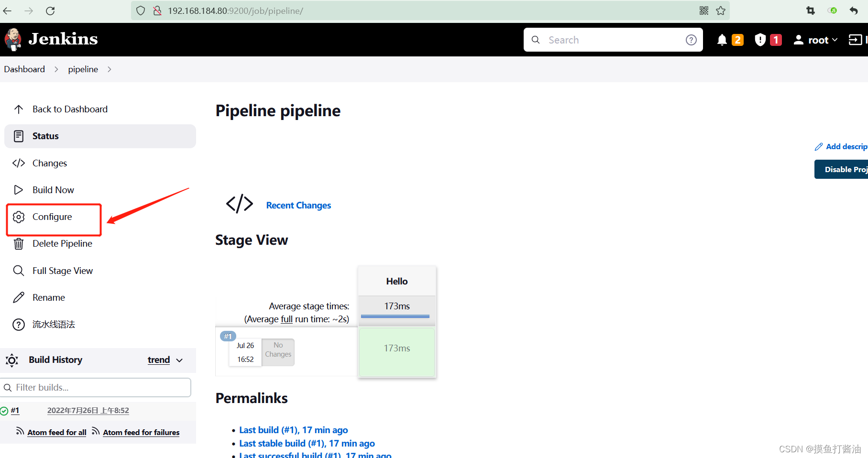868x458 pixels.
Task: Click the Hello stage column header
Action: [x=397, y=282]
